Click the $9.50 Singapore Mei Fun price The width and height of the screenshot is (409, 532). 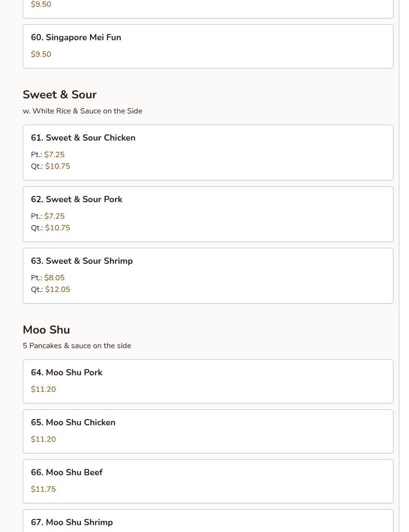pos(41,54)
